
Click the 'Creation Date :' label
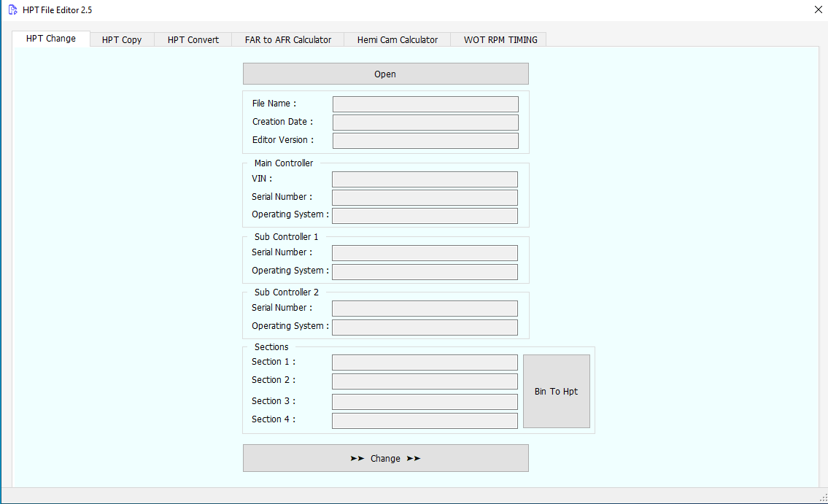coord(282,121)
